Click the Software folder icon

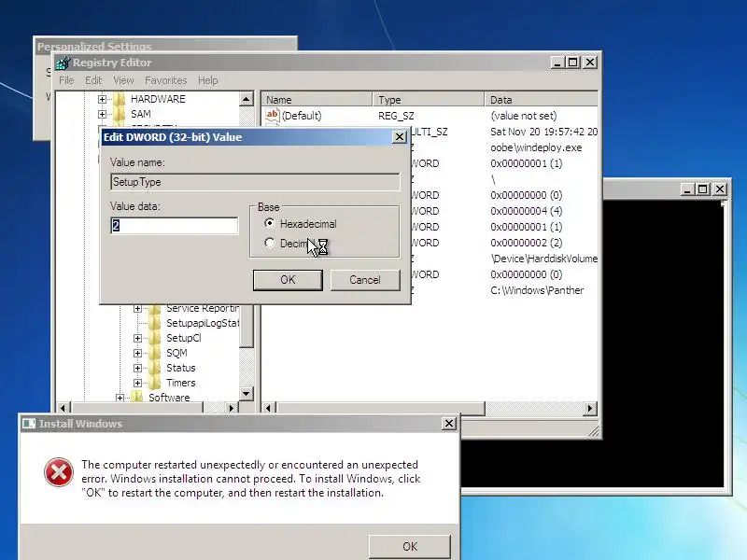(x=137, y=398)
